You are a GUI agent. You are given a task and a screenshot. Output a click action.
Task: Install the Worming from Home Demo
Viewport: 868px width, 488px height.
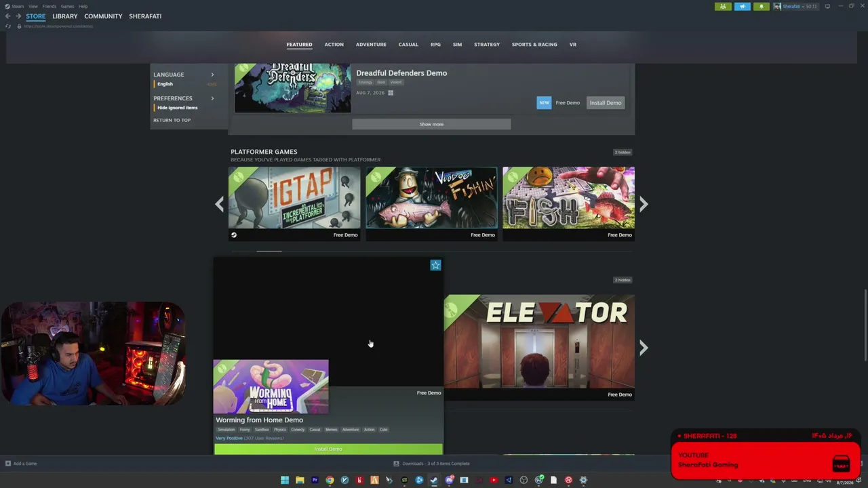coord(328,449)
